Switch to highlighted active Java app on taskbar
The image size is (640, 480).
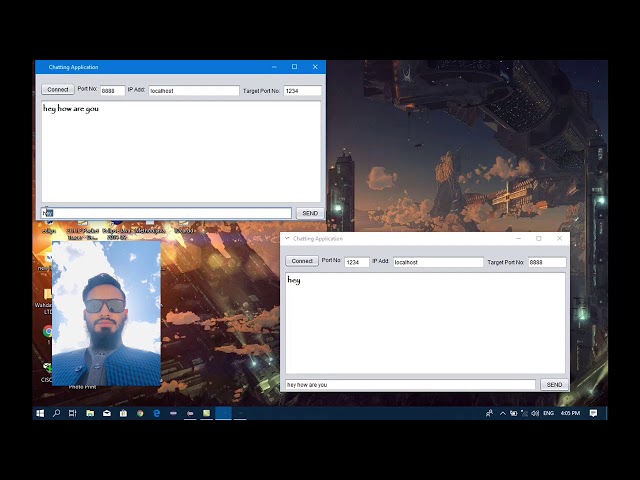223,413
